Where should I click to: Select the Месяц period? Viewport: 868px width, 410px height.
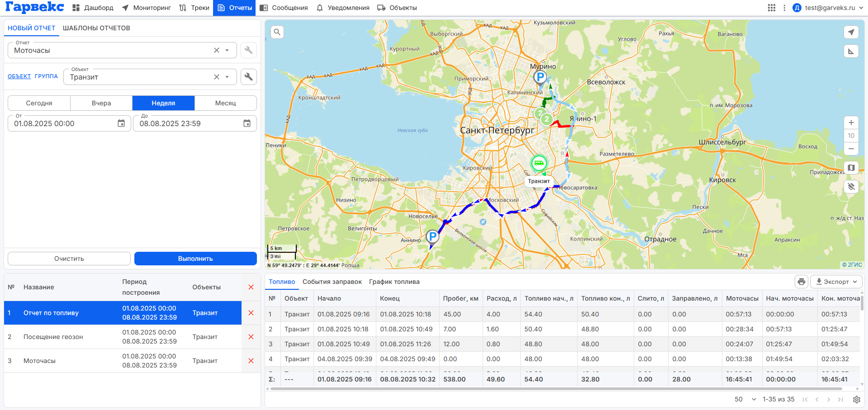[226, 103]
